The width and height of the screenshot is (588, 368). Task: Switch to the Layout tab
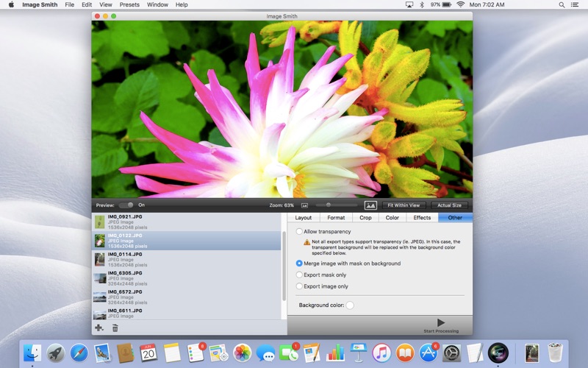304,217
